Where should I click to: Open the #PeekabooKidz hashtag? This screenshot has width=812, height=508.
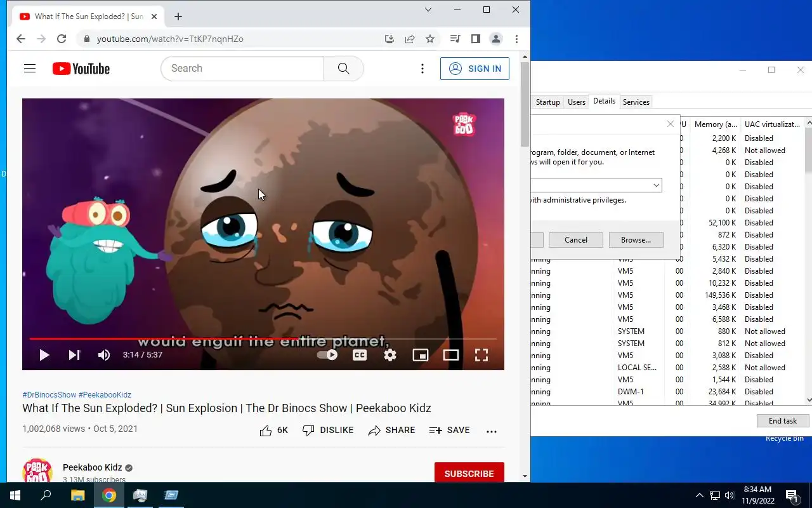[x=105, y=395]
